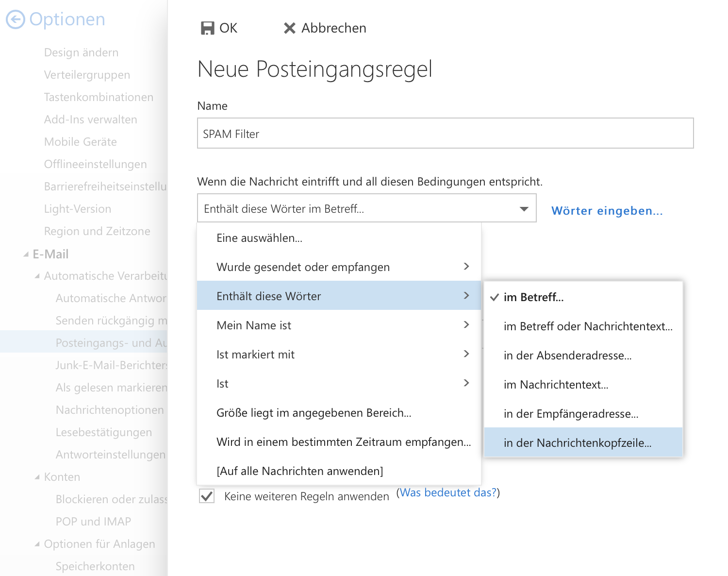Collapse the E-Mail tree section triangle
The image size is (728, 576).
coord(26,254)
